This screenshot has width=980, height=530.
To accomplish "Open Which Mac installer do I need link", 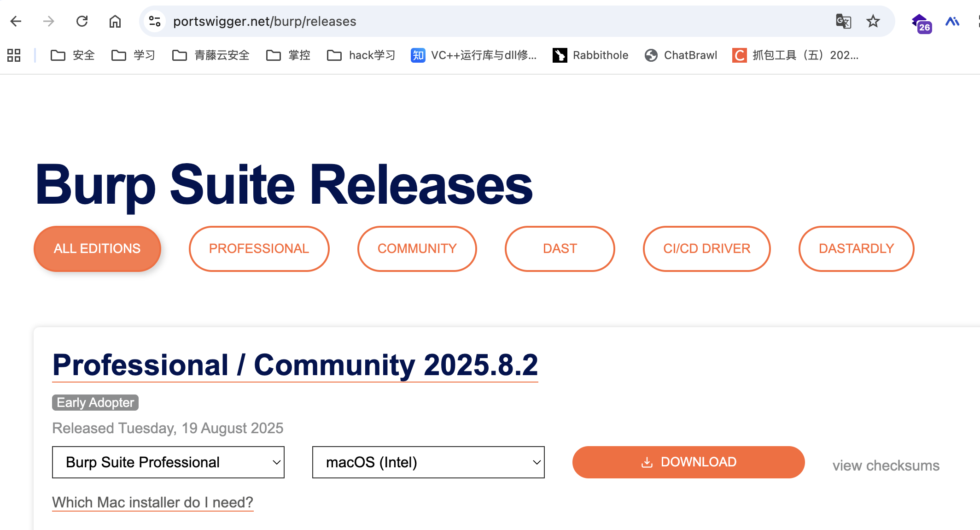I will pyautogui.click(x=153, y=502).
